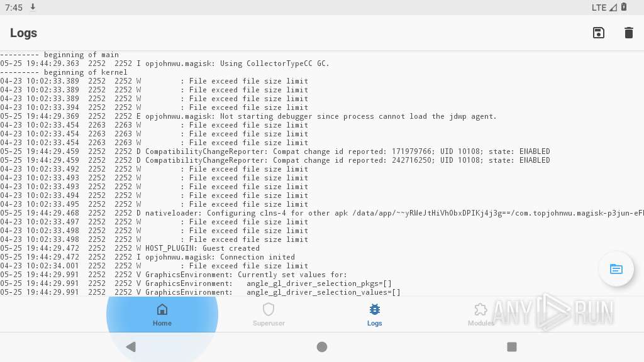
Task: Select the "HOST_PLUGIN: Guest created" log line
Action: pos(130,248)
